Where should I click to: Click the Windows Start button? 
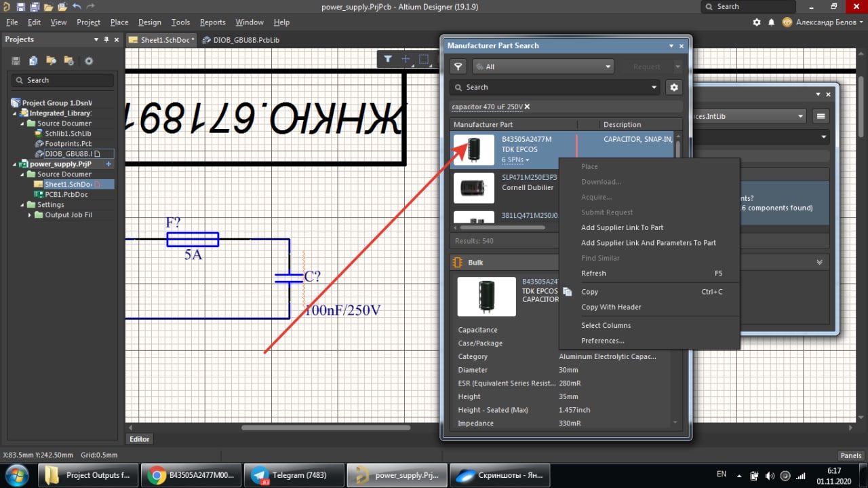coord(16,474)
